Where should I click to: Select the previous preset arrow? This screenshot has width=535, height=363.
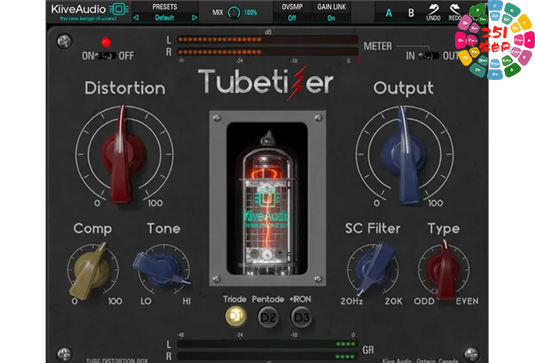(136, 18)
